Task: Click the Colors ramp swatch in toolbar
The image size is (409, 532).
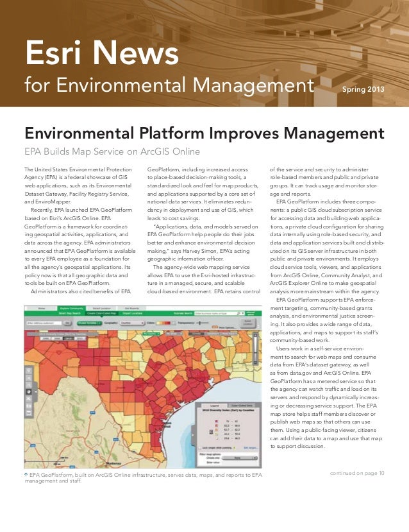Action: [x=163, y=323]
